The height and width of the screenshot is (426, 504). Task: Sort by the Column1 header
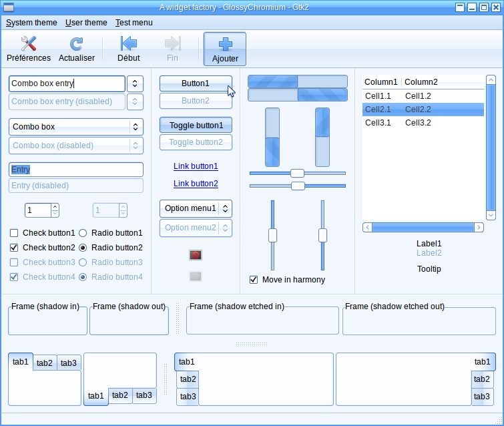coord(382,82)
